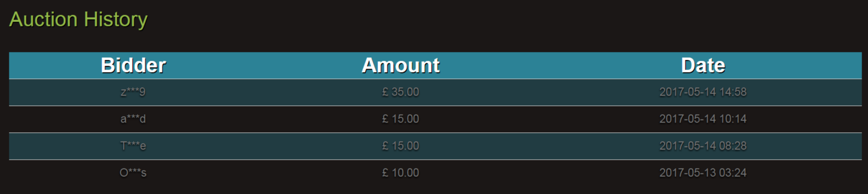
Task: Click a***d's £ 15.00 amount
Action: (401, 119)
